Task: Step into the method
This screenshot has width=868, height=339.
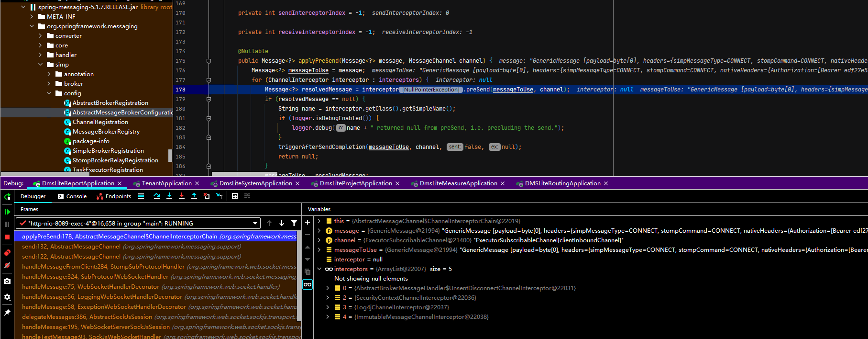Action: click(x=169, y=196)
